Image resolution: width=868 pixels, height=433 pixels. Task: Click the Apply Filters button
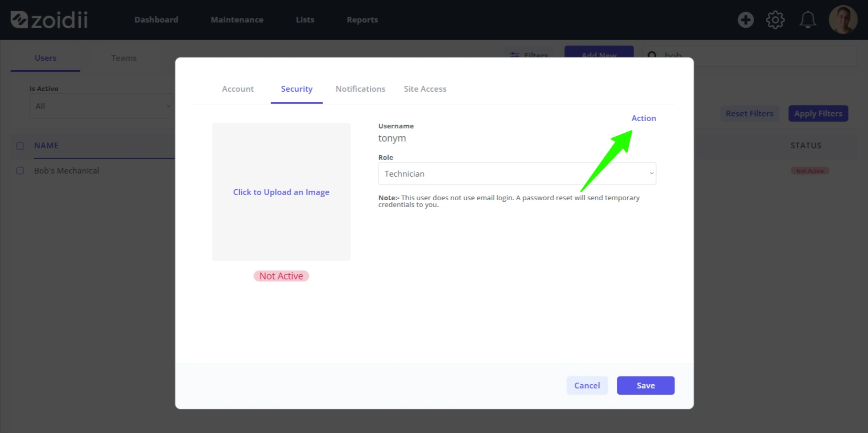point(818,114)
